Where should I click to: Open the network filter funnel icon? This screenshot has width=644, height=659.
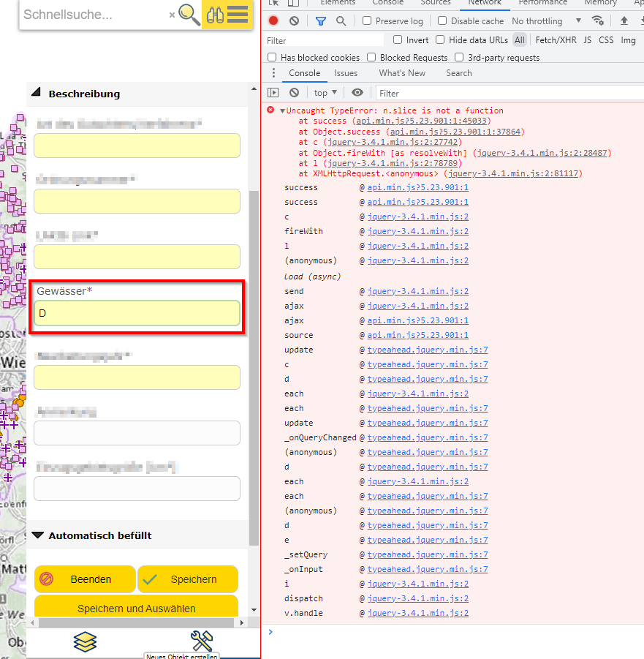[321, 20]
